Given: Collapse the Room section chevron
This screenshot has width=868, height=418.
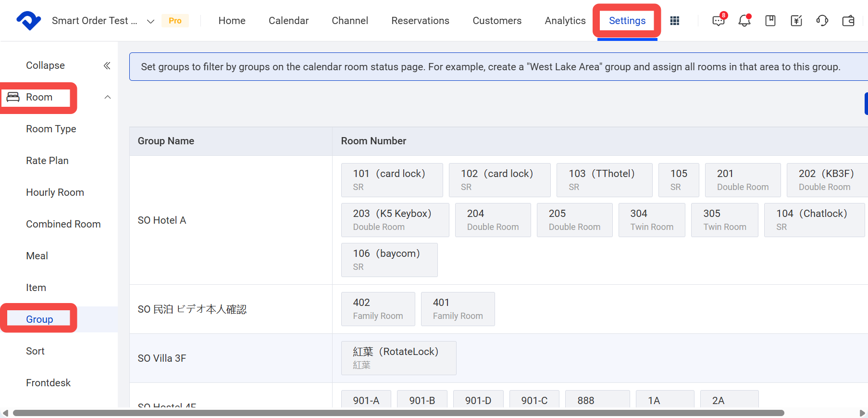Looking at the screenshot, I should click(x=108, y=97).
